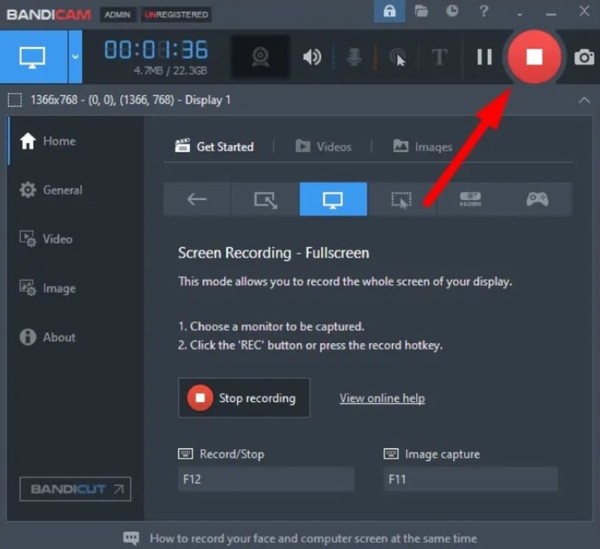Mute the speaker sound icon

(313, 58)
